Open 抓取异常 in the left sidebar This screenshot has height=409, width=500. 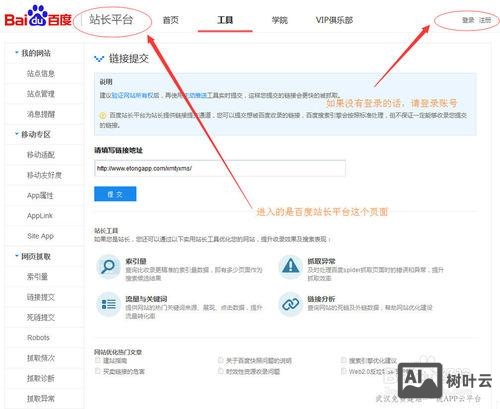coord(41,399)
